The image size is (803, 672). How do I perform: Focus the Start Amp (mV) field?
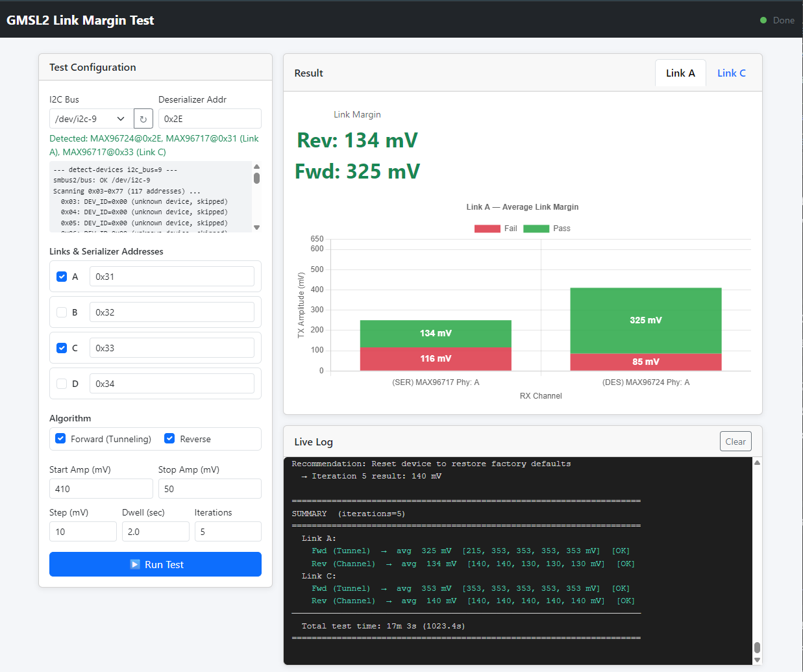click(101, 489)
